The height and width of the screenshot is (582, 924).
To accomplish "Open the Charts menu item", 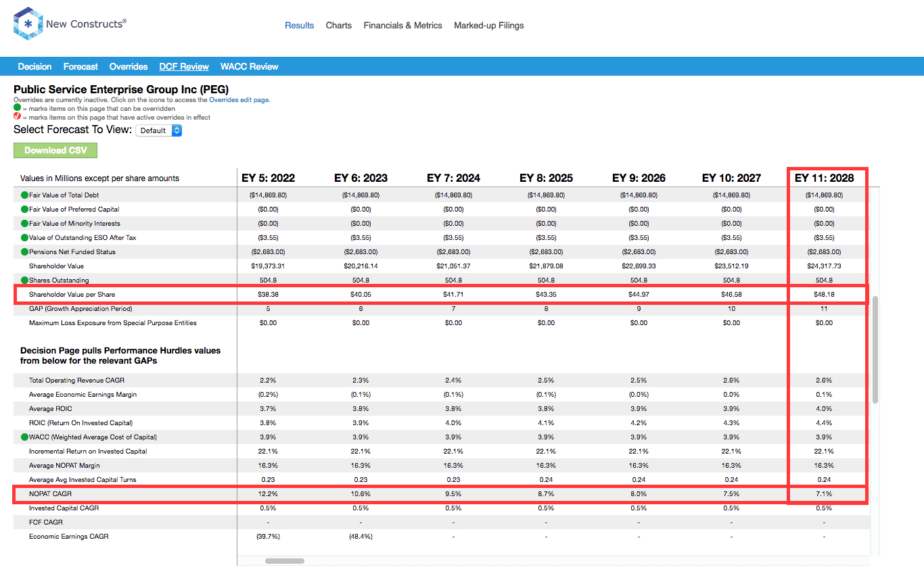I will pos(339,26).
